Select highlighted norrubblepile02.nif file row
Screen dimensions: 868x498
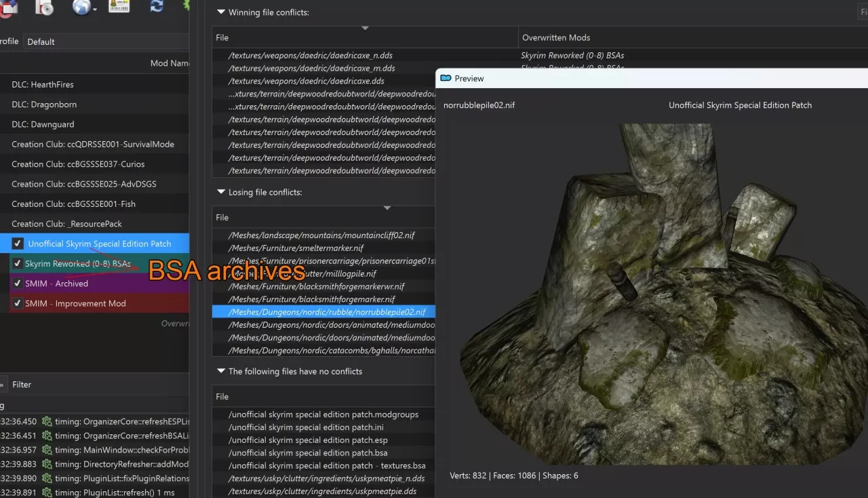[x=324, y=312]
